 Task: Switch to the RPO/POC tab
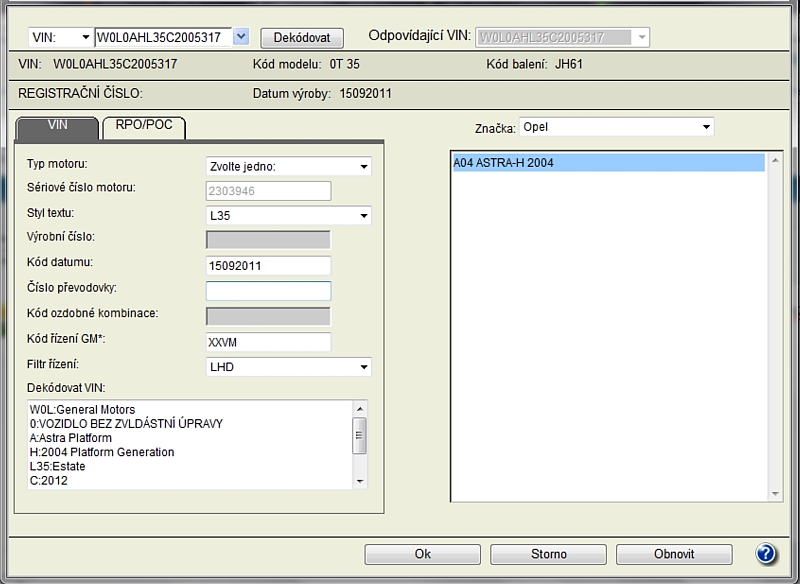point(144,128)
